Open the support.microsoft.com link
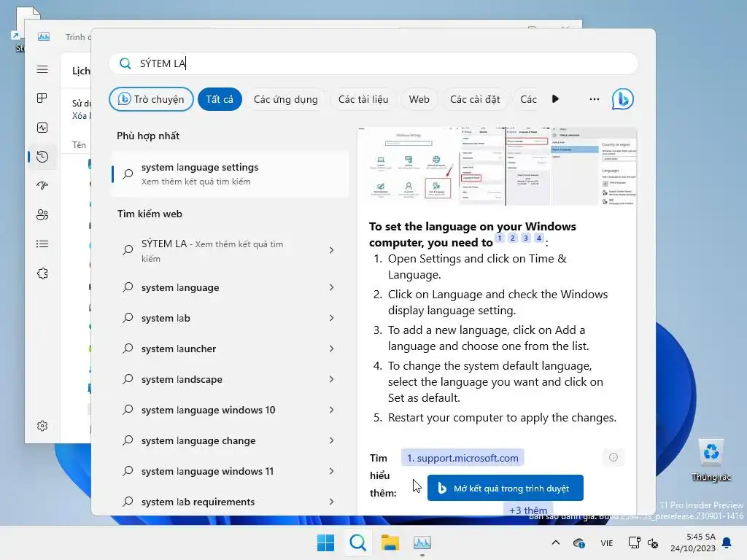 point(462,458)
